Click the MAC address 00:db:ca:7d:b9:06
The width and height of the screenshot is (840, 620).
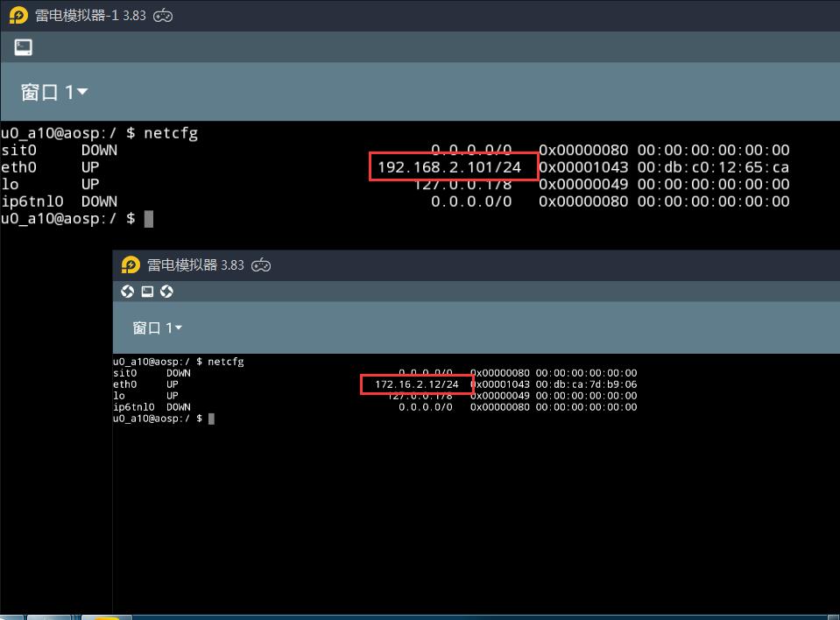tap(586, 384)
